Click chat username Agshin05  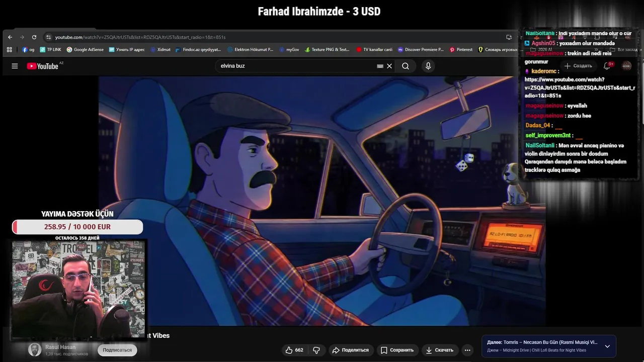(543, 43)
